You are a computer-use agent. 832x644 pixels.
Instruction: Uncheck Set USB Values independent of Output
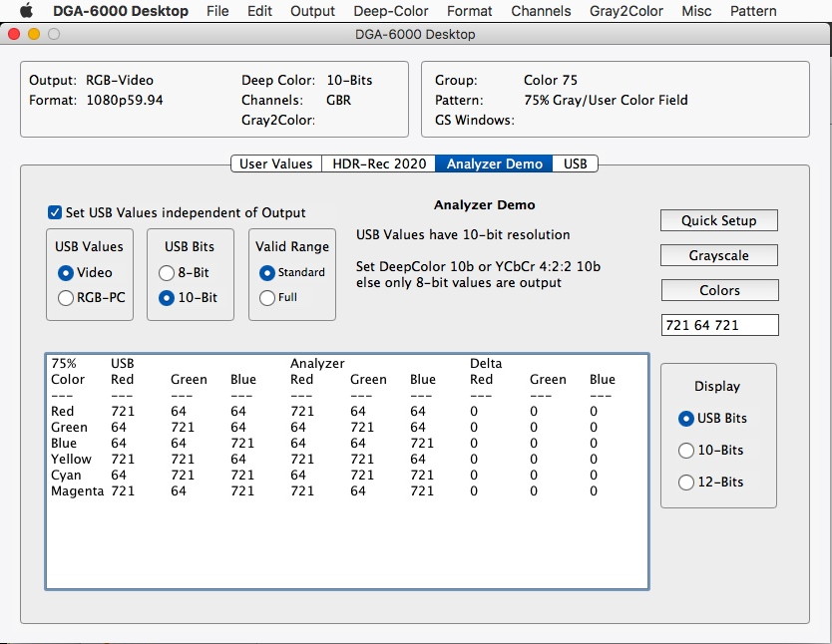click(x=55, y=212)
